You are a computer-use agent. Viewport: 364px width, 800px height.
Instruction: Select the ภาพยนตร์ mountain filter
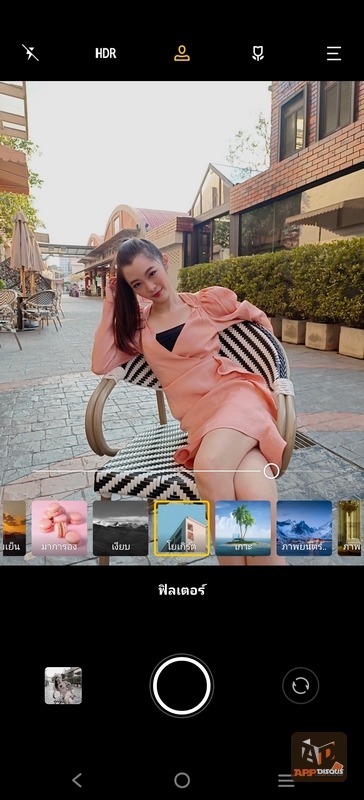(x=304, y=528)
